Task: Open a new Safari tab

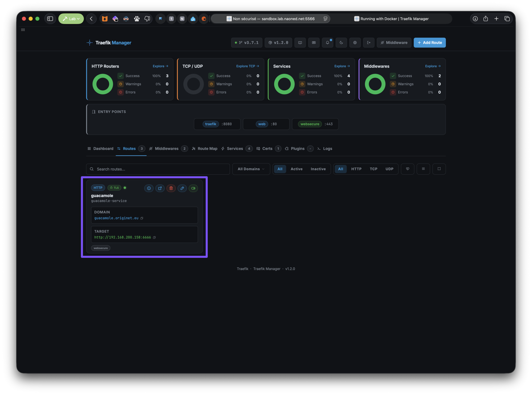Action: click(496, 19)
